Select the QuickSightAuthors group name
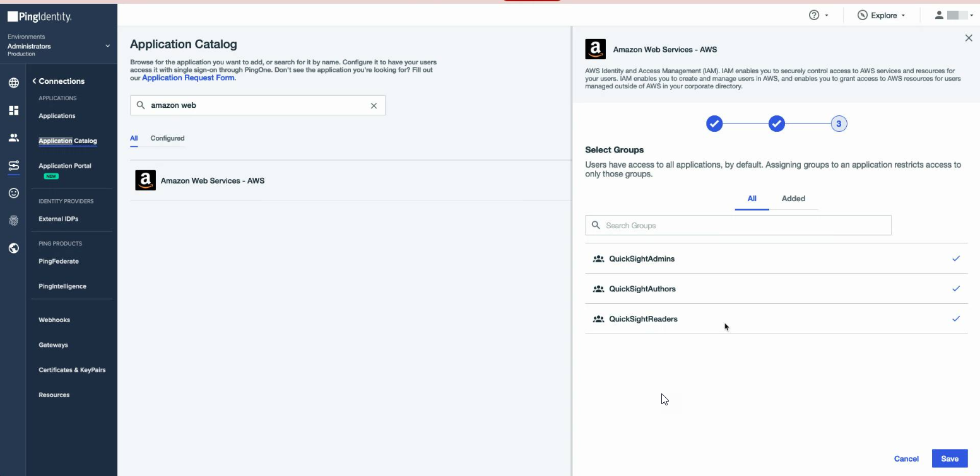 pyautogui.click(x=642, y=289)
